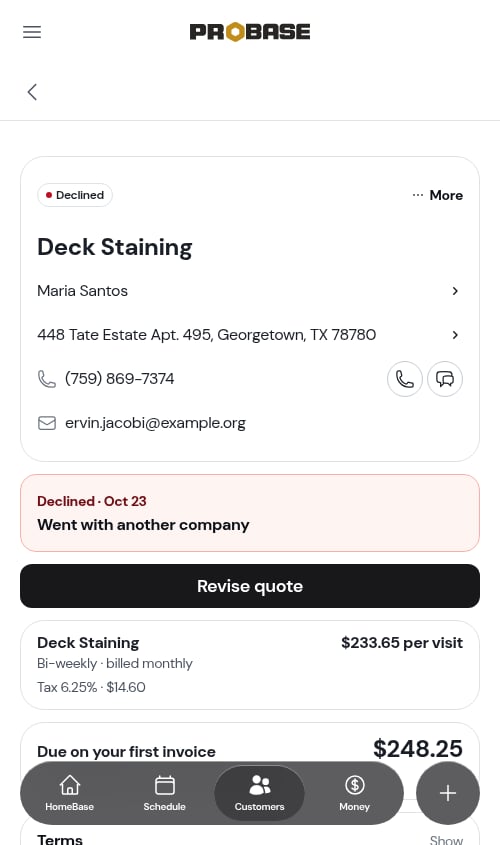Tap the plus create button
The height and width of the screenshot is (845, 500).
[x=448, y=793]
